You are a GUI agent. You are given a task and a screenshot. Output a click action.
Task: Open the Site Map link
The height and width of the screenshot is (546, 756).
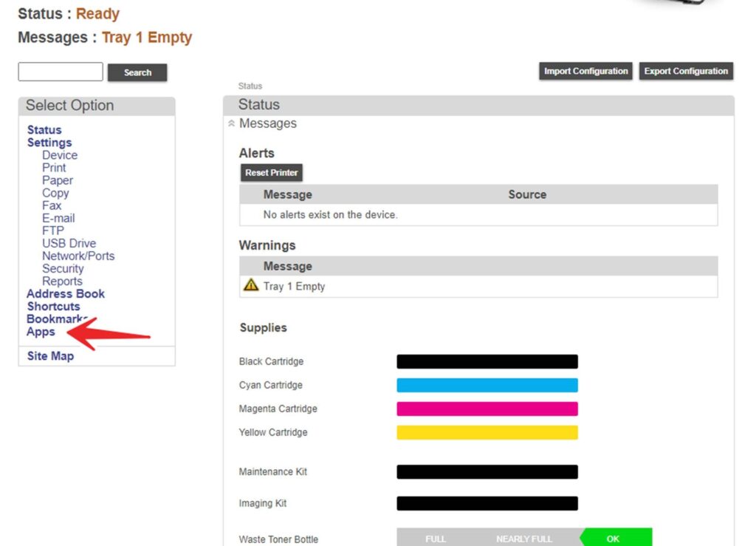pyautogui.click(x=50, y=356)
